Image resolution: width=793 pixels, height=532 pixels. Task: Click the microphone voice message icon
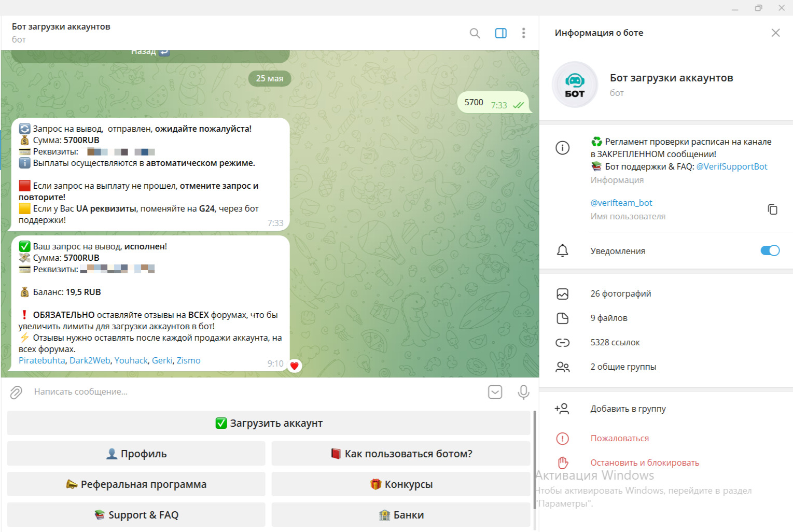(x=523, y=392)
